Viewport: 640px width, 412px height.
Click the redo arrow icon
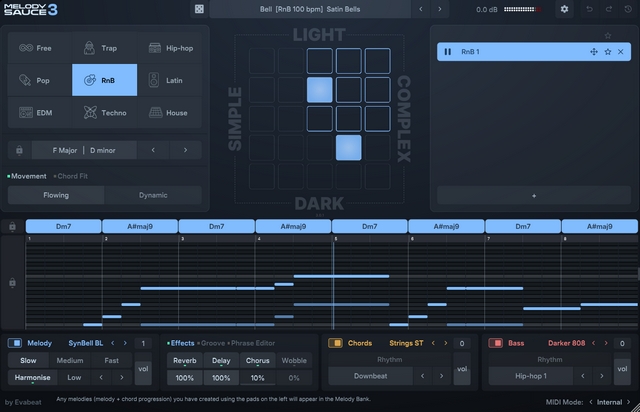[609, 9]
